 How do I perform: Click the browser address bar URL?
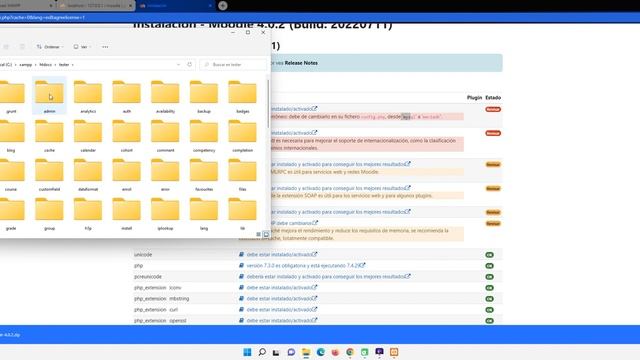pyautogui.click(x=43, y=18)
